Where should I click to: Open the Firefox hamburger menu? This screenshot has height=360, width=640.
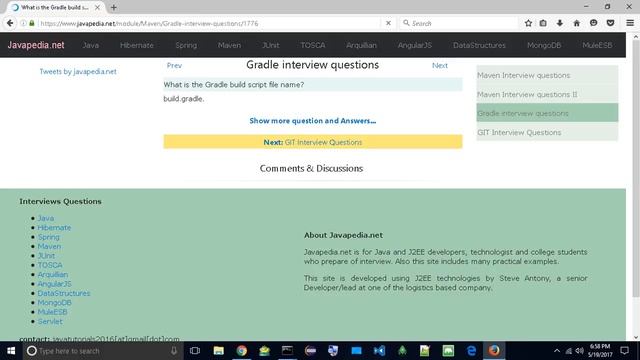[630, 23]
